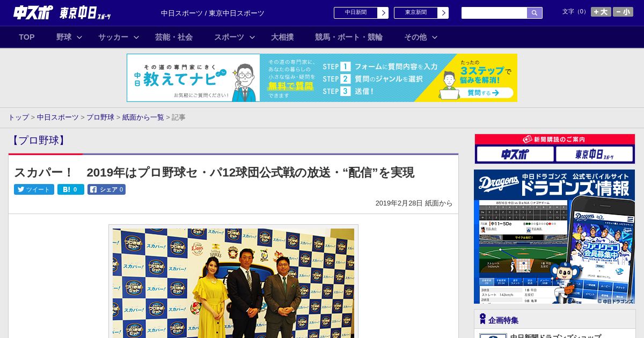The height and width of the screenshot is (338, 644).
Task: Click the 中スポ logo in header
Action: pyautogui.click(x=33, y=13)
